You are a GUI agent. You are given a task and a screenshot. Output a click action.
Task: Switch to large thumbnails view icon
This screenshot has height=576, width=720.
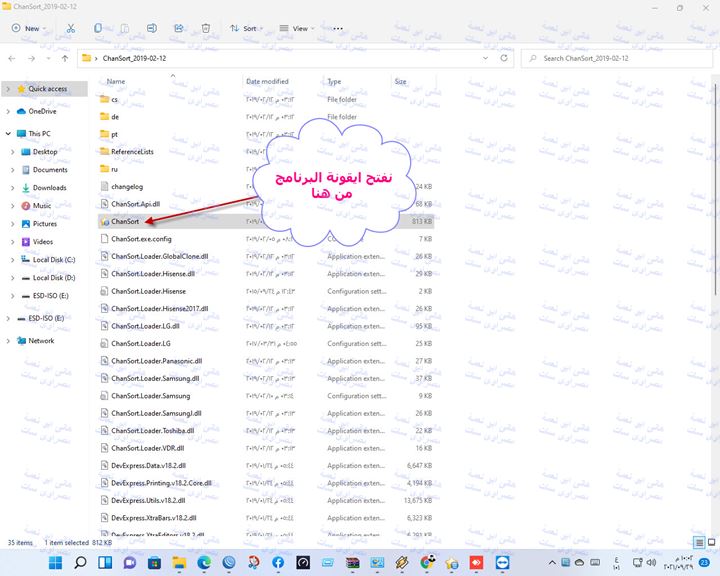711,542
